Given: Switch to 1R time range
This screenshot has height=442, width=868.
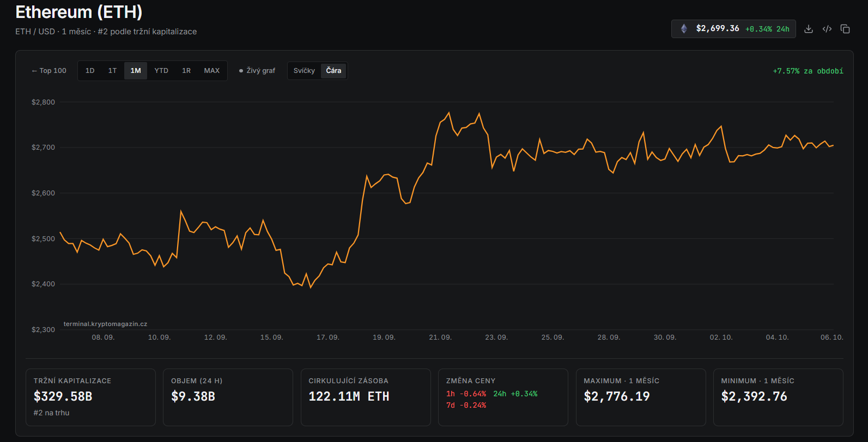Looking at the screenshot, I should [186, 71].
